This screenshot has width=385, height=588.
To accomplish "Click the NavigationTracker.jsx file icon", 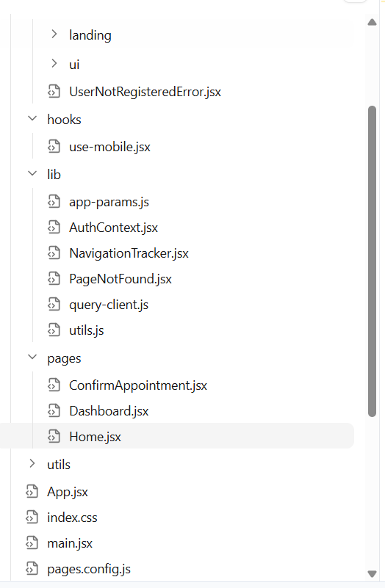I will coord(54,253).
